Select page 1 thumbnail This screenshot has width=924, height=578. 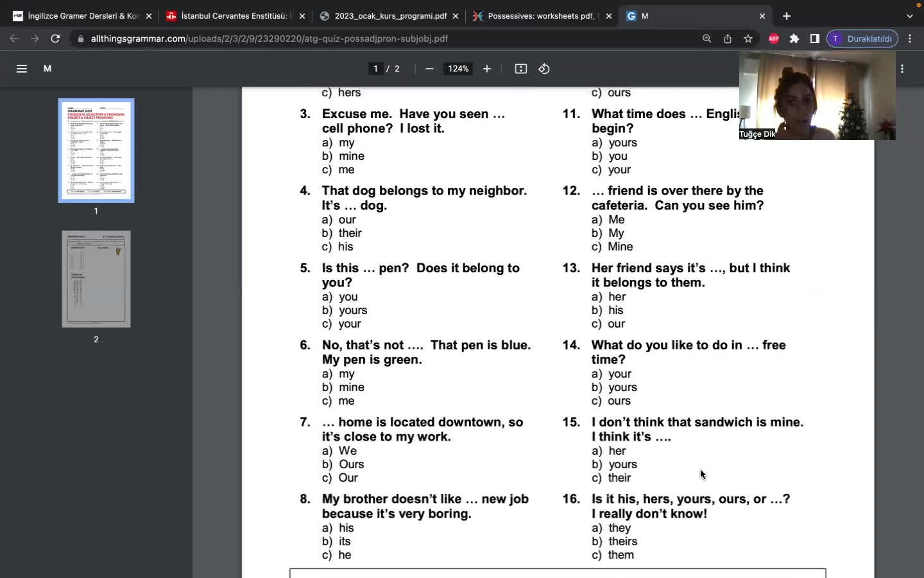click(x=96, y=150)
